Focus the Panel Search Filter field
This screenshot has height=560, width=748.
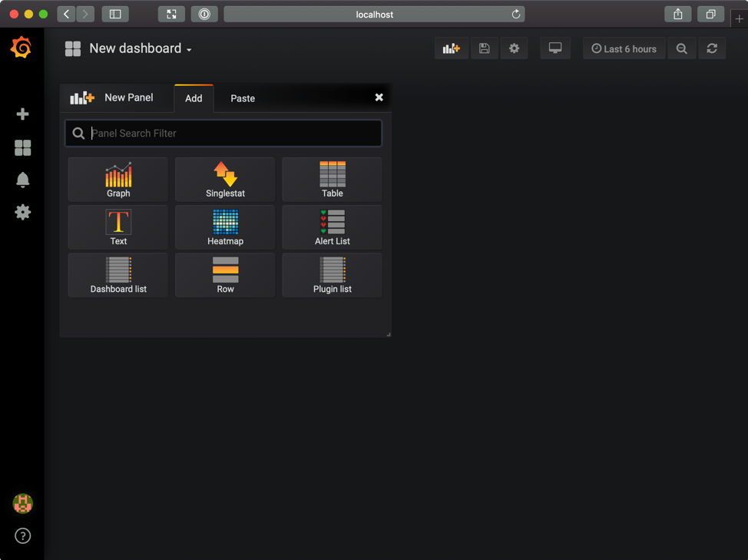point(223,133)
